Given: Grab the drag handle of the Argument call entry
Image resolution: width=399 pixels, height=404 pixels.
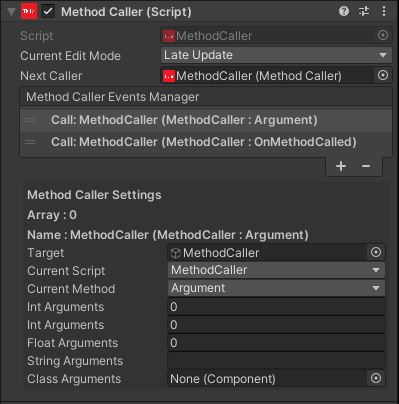Looking at the screenshot, I should point(30,120).
